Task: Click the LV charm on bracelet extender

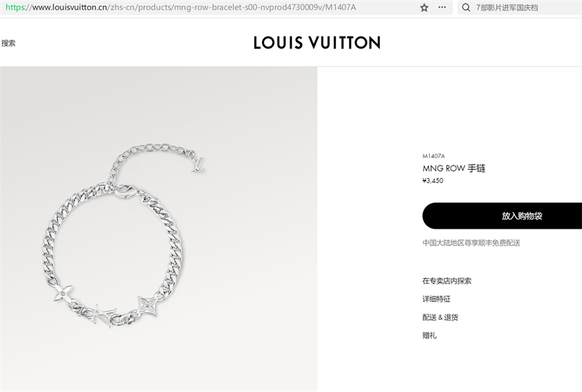Action: pyautogui.click(x=198, y=165)
